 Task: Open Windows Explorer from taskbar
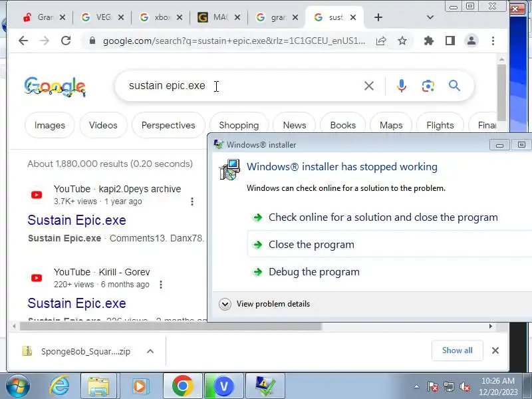98,386
